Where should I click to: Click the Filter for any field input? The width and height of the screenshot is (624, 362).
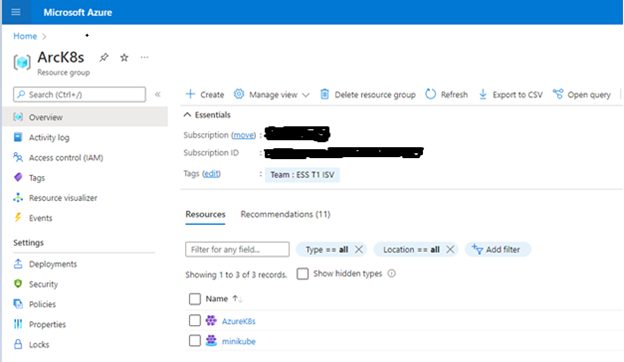(x=237, y=249)
